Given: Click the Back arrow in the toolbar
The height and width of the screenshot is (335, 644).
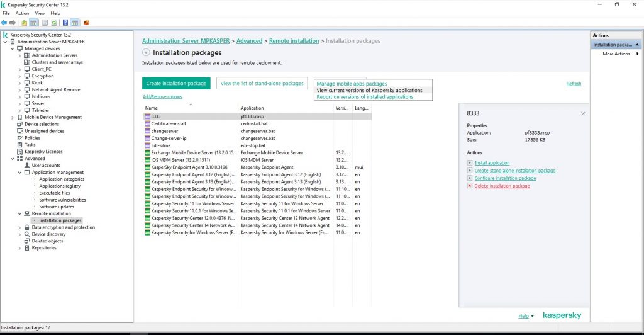Looking at the screenshot, I should tap(4, 23).
